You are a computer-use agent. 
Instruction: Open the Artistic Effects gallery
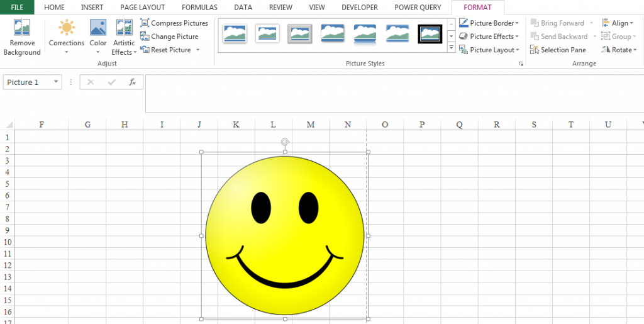(x=124, y=37)
